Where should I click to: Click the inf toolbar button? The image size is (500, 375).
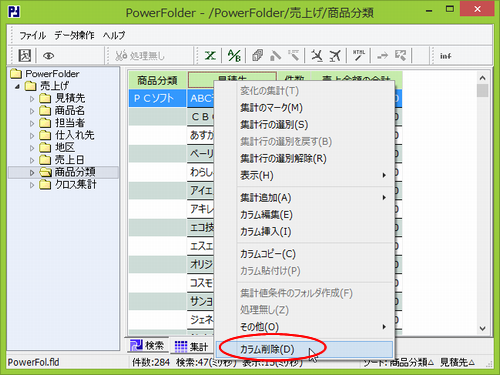pyautogui.click(x=445, y=56)
